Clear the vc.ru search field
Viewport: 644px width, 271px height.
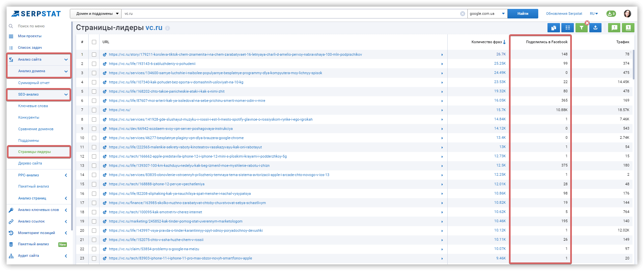pos(462,14)
